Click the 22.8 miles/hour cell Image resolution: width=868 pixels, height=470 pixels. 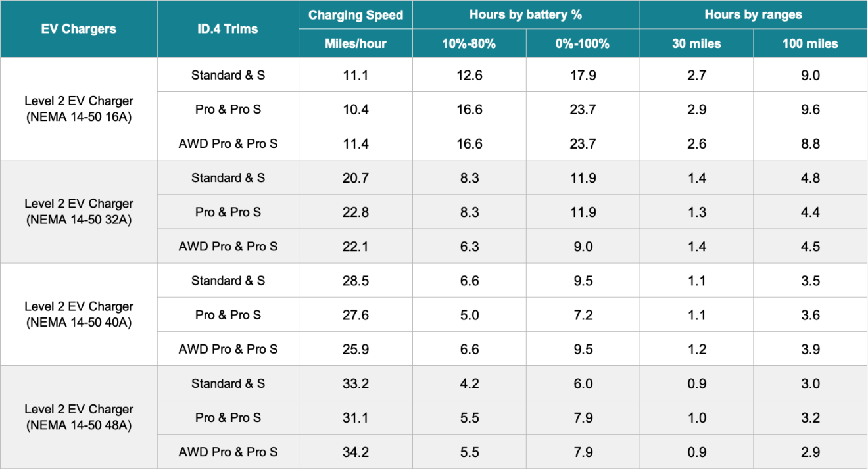(356, 212)
